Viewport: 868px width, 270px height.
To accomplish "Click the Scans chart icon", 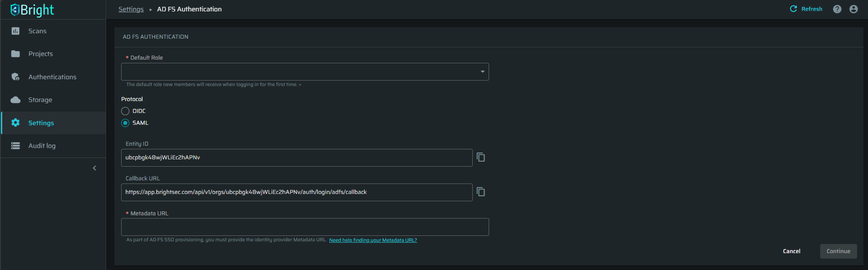I will coord(15,31).
